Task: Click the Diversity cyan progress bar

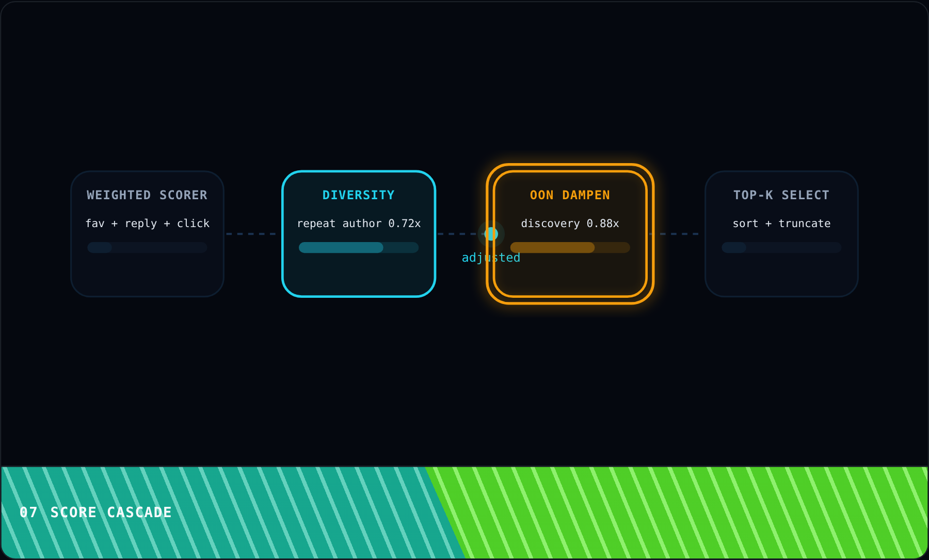Action: 359,247
